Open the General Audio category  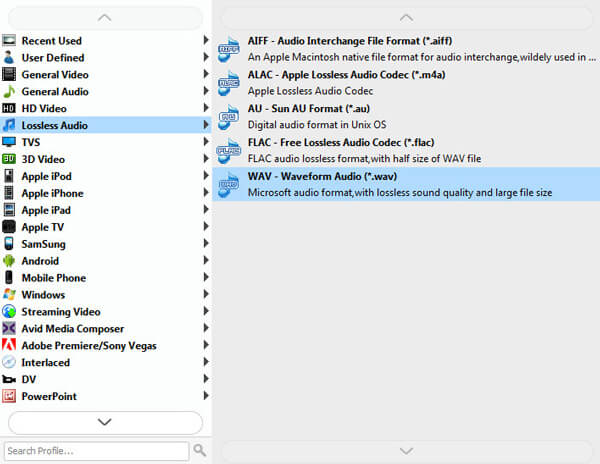[x=106, y=91]
